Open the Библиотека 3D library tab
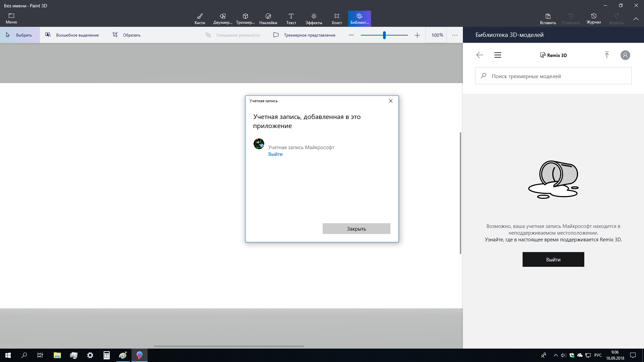Image resolution: width=644 pixels, height=362 pixels. tap(360, 19)
